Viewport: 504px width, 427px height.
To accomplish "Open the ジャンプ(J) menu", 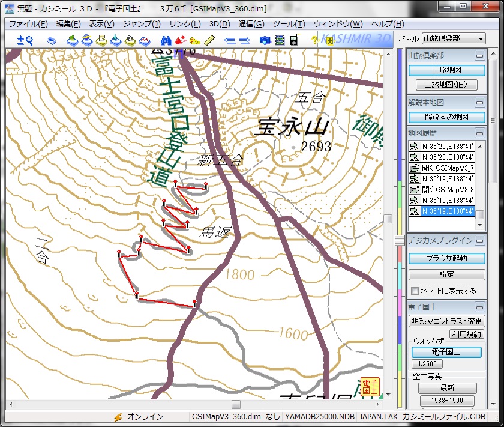I will click(x=142, y=24).
